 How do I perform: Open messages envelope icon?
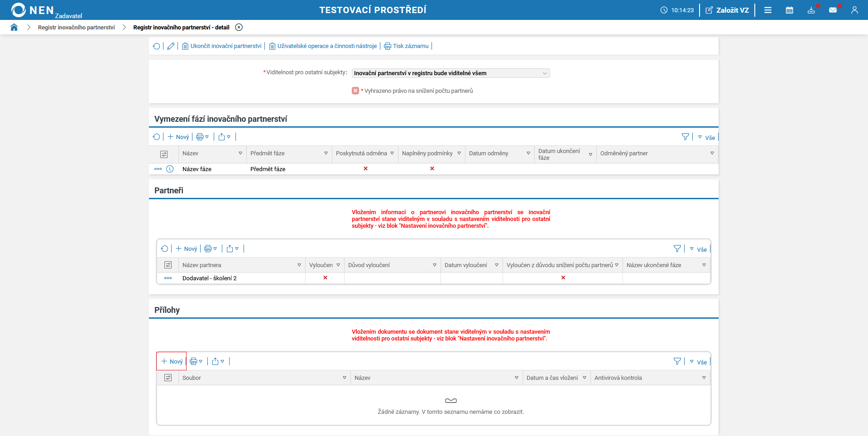pyautogui.click(x=833, y=10)
